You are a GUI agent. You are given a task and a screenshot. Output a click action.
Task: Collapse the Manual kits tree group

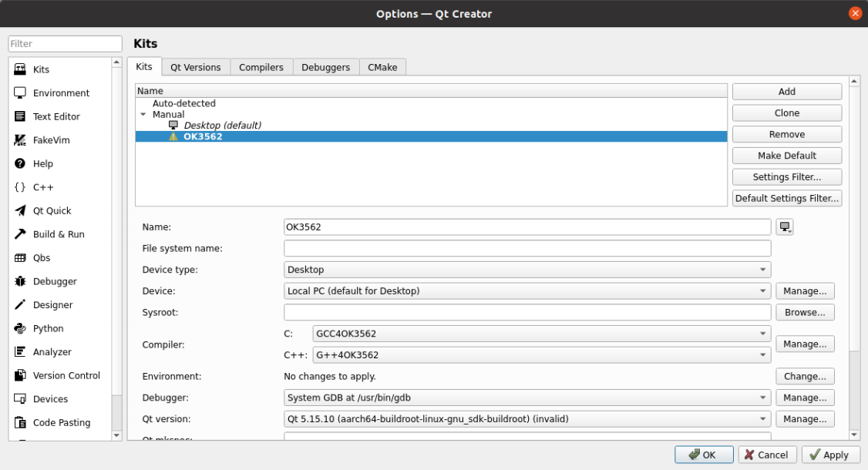[143, 115]
